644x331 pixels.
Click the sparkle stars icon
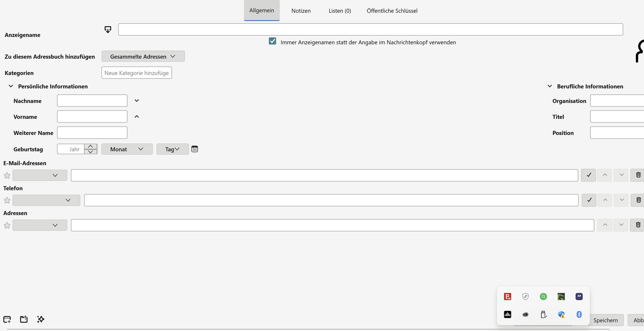coord(41,319)
